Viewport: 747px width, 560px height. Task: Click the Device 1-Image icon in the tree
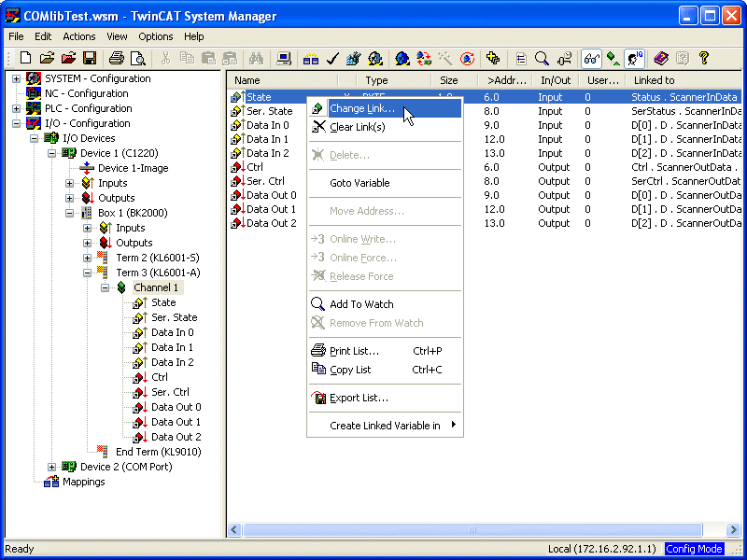point(87,168)
